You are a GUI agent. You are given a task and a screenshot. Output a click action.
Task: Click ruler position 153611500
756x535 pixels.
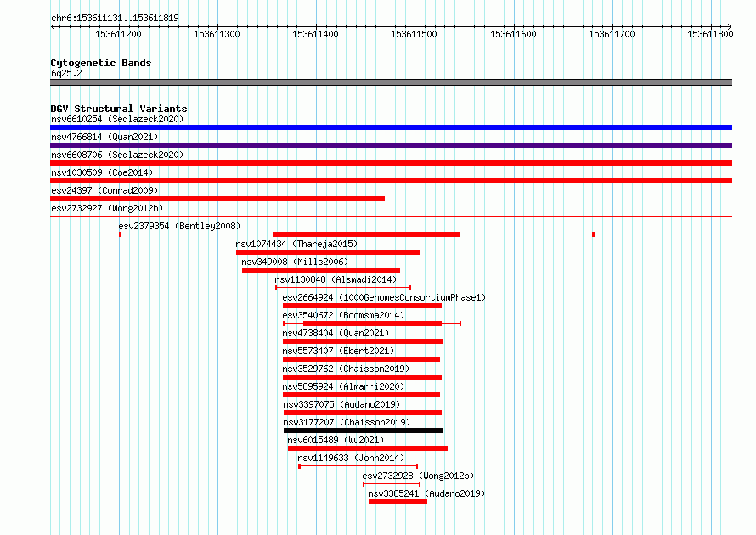point(414,34)
